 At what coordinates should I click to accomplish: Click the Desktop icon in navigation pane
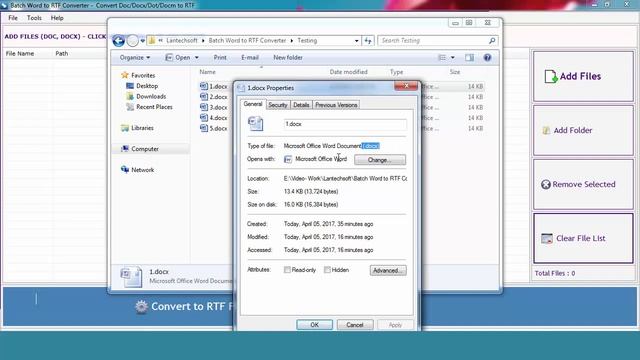pos(130,86)
